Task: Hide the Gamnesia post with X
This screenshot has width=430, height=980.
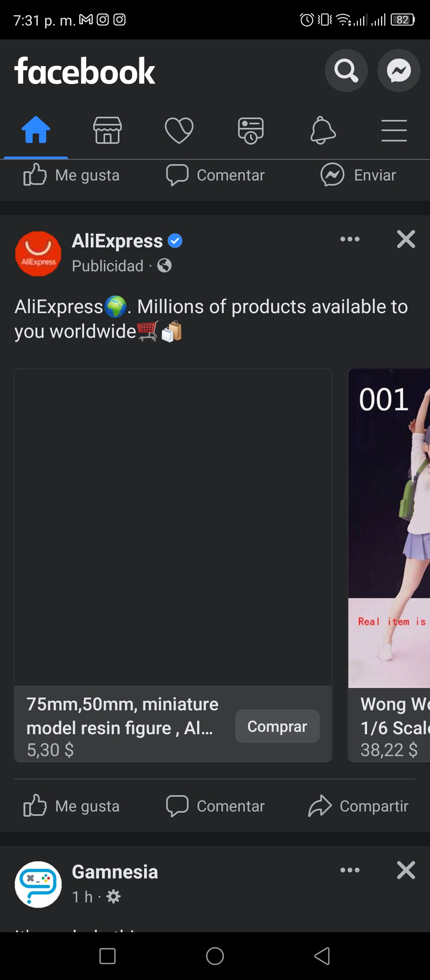Action: (406, 870)
